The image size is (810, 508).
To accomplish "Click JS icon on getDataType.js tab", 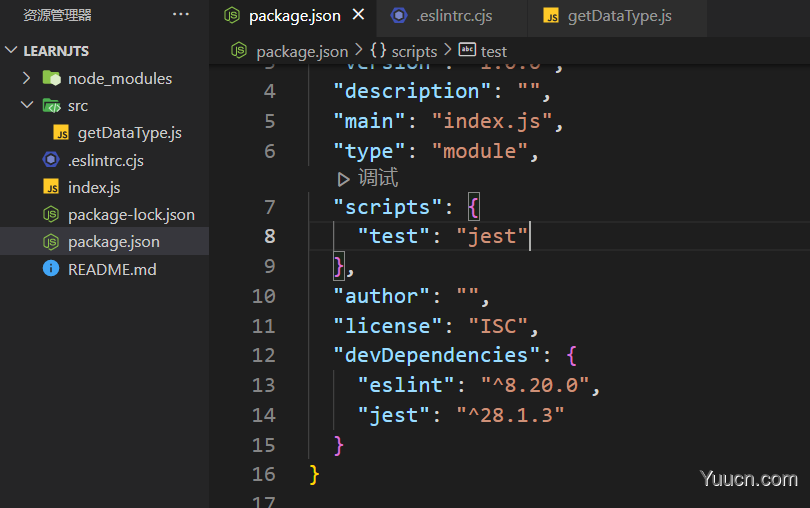I will pyautogui.click(x=551, y=16).
